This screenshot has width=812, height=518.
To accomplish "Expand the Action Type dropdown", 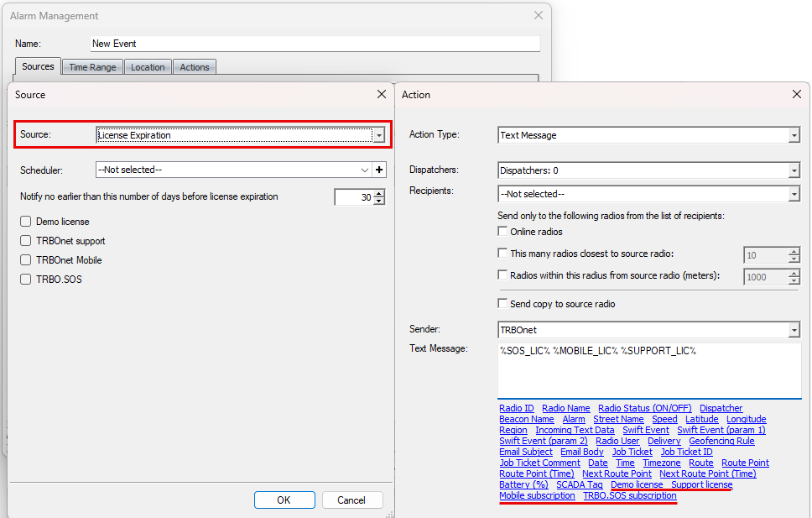I will [x=794, y=135].
